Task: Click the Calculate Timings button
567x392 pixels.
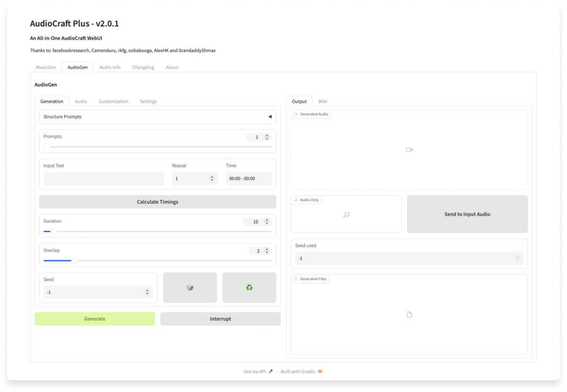Action: point(157,202)
